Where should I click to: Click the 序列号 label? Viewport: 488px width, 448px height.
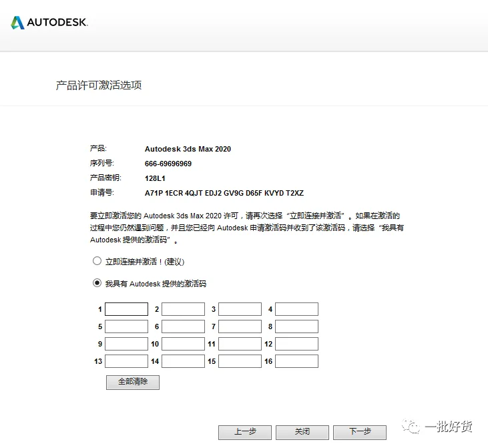(x=101, y=163)
